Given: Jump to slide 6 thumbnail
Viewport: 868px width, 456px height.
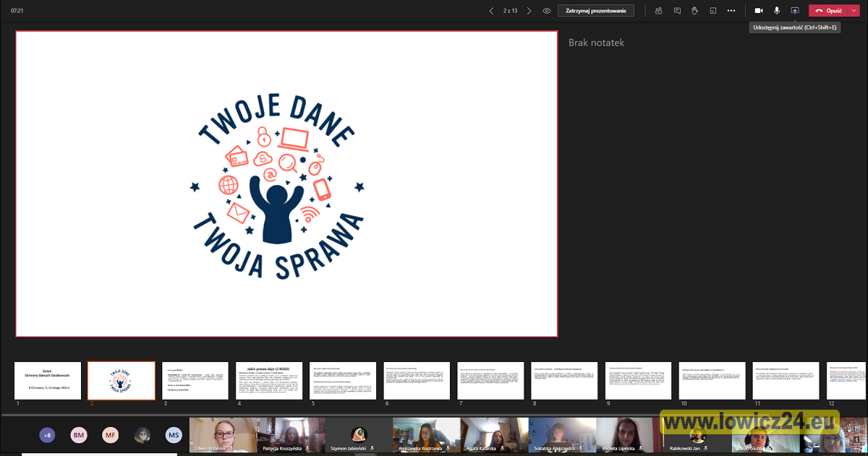Looking at the screenshot, I should pyautogui.click(x=417, y=380).
